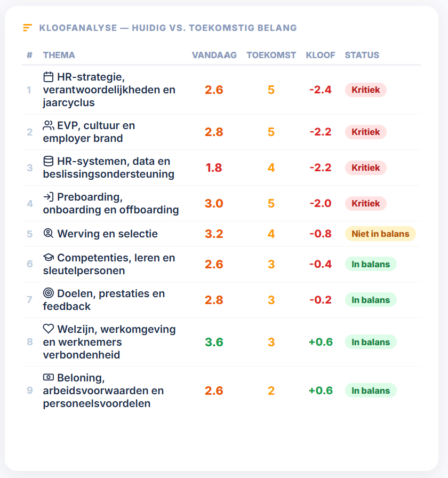448x478 pixels.
Task: Click the orange bars icon next to Kloofanalyse title
Action: [x=27, y=28]
